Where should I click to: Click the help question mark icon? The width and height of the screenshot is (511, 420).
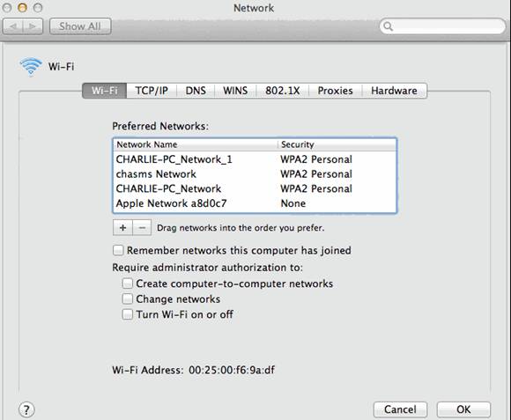coord(26,409)
